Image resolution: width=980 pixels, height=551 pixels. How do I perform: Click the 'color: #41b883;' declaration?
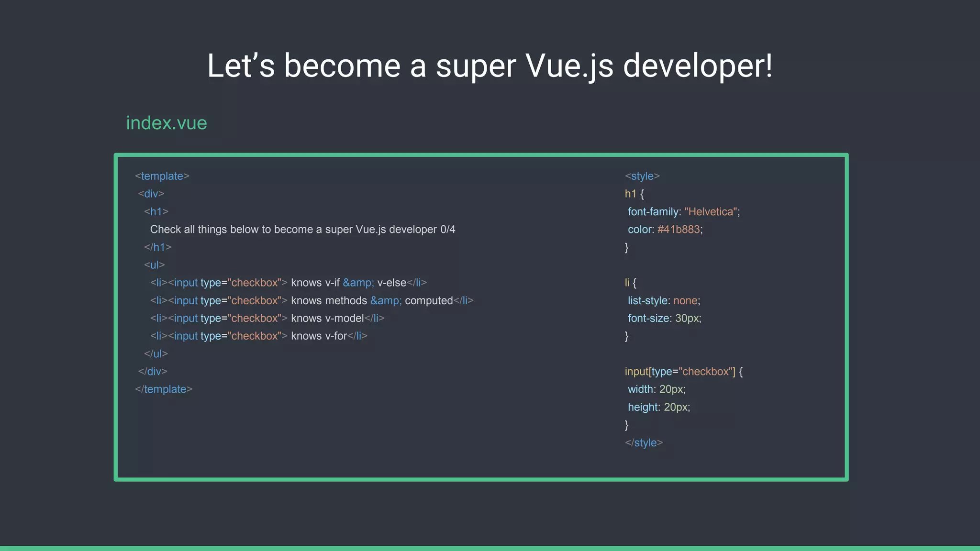point(665,230)
